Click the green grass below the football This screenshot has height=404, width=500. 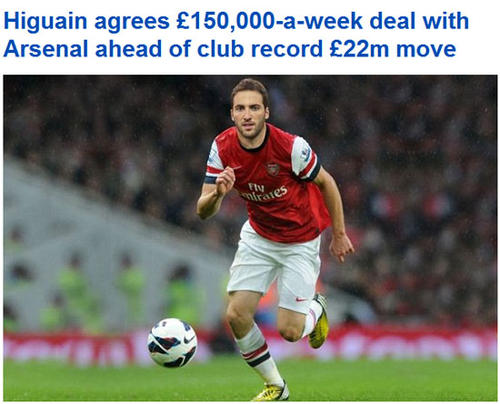click(x=172, y=383)
